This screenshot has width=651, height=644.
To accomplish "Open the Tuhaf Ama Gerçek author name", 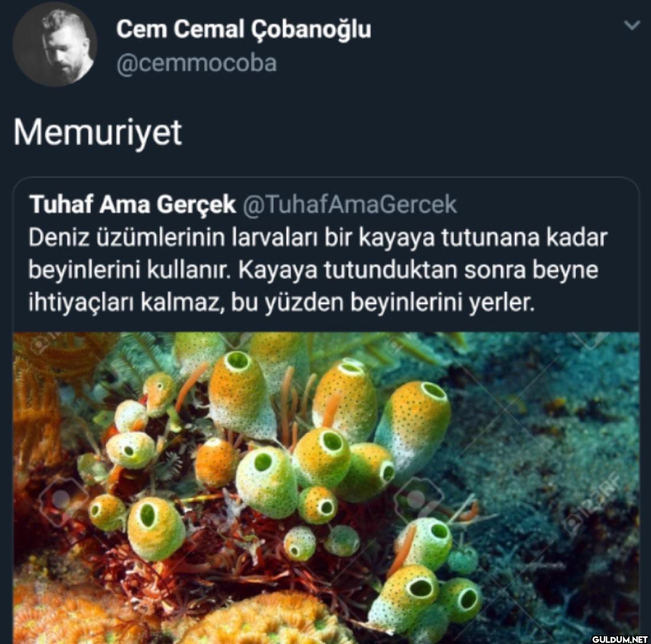I will [133, 204].
